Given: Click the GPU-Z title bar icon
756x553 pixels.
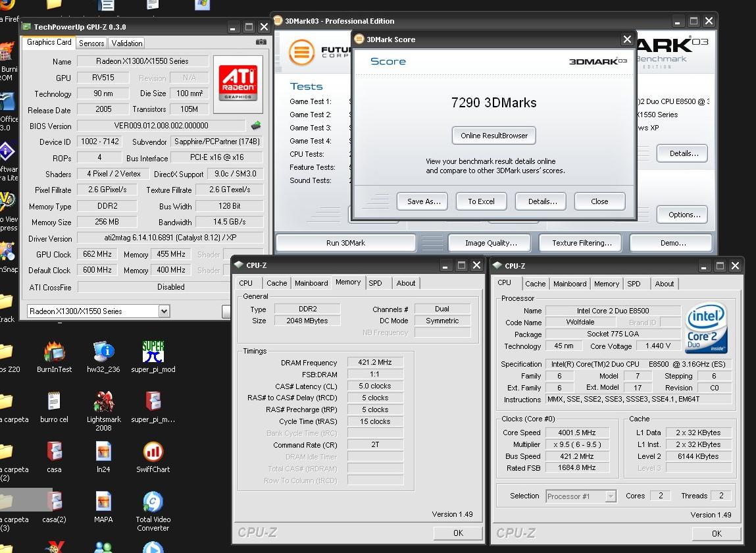Looking at the screenshot, I should click(27, 26).
